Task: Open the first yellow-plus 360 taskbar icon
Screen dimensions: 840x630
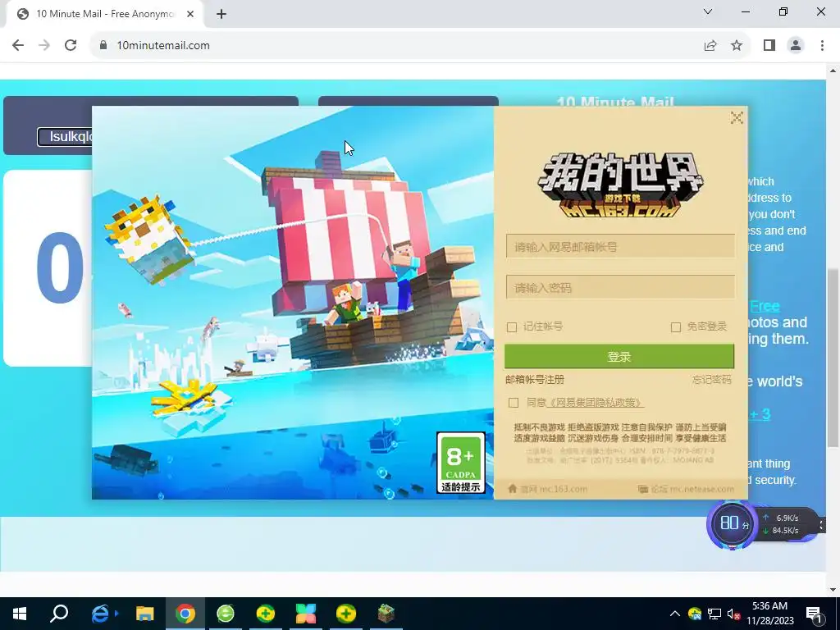Action: coord(266,614)
